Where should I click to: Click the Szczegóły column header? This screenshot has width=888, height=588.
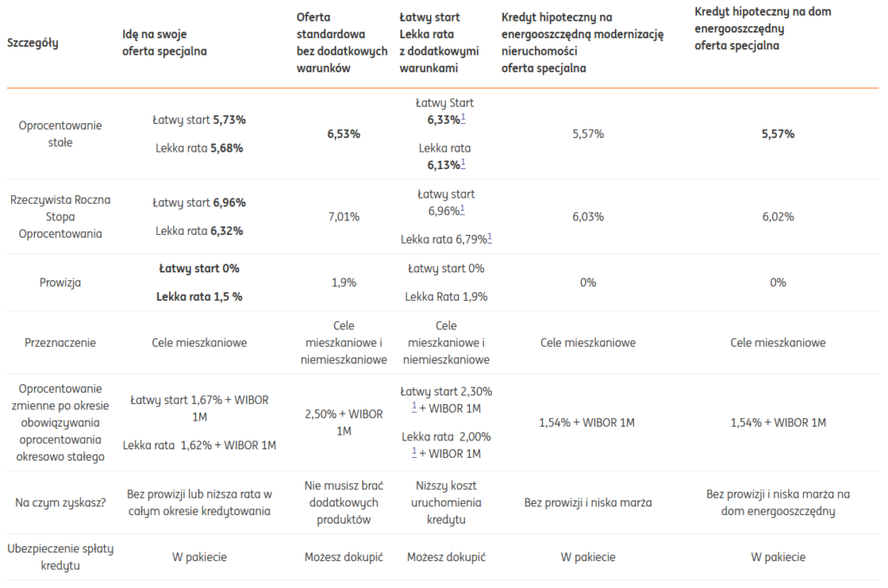32,43
